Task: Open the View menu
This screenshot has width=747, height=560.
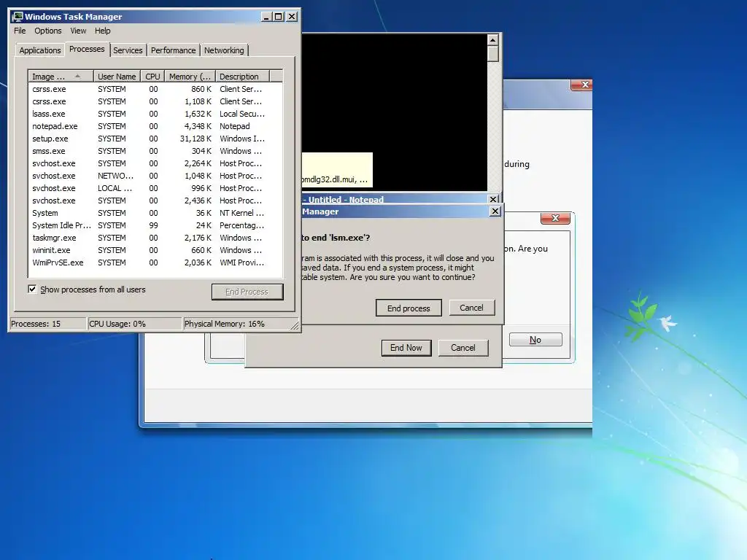Action: 78,31
